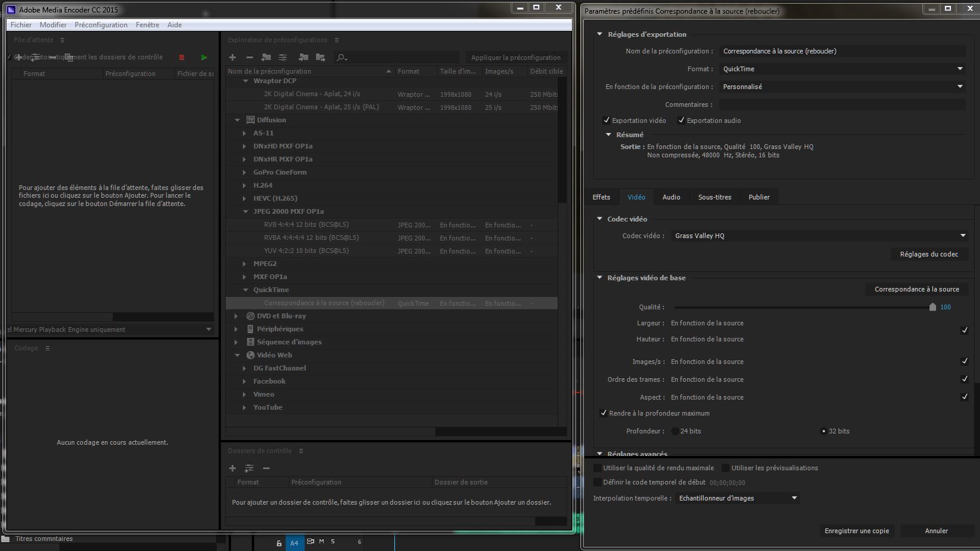The height and width of the screenshot is (551, 980).
Task: Click the preset search magnifier icon
Action: (342, 58)
